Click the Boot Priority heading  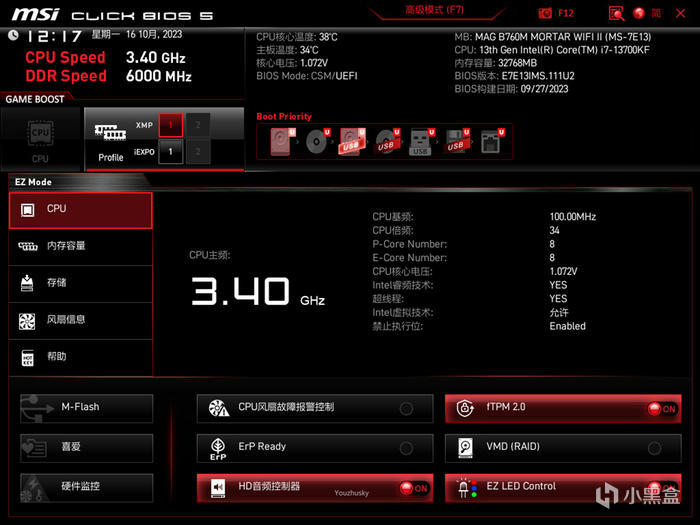tap(284, 117)
